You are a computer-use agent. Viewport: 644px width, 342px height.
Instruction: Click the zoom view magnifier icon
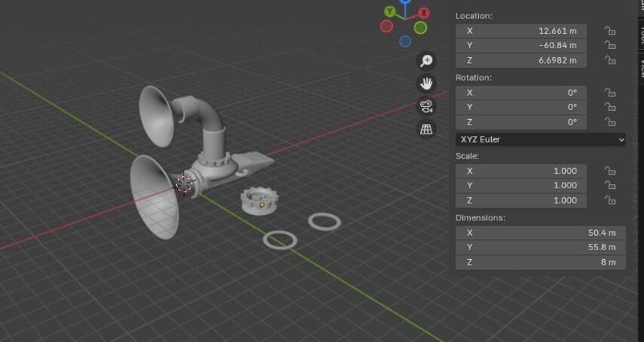pyautogui.click(x=427, y=61)
